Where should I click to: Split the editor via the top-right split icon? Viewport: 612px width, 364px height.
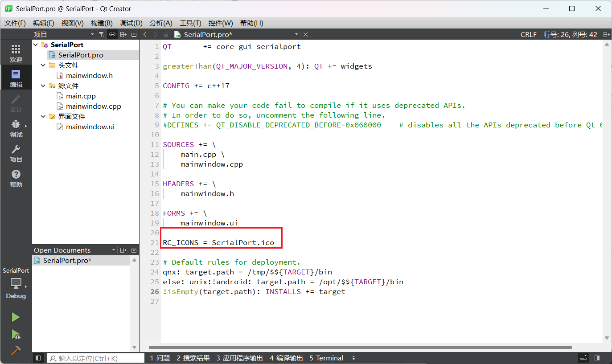[x=606, y=34]
